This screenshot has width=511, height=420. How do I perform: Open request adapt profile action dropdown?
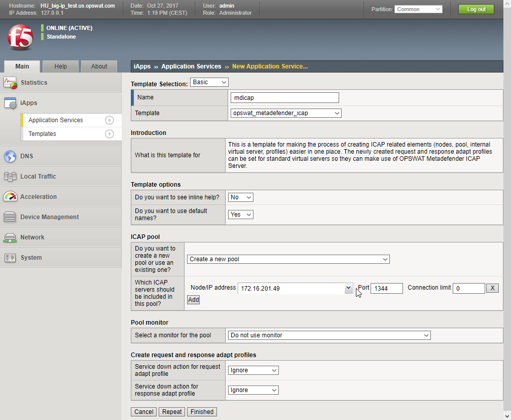tap(253, 370)
